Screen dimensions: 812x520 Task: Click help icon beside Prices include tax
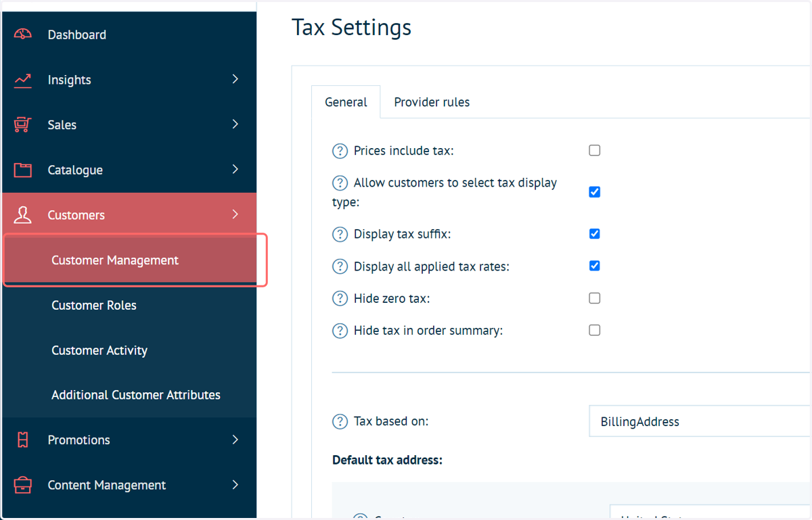tap(340, 151)
